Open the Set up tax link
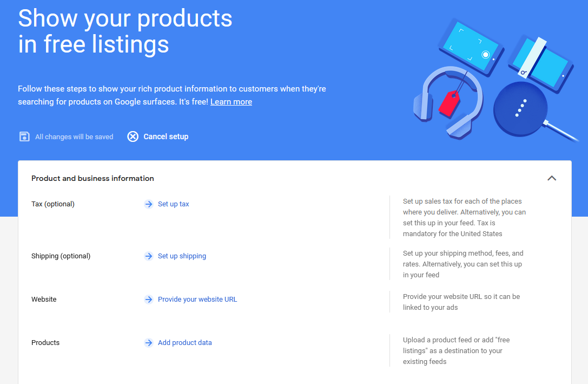 (x=173, y=204)
